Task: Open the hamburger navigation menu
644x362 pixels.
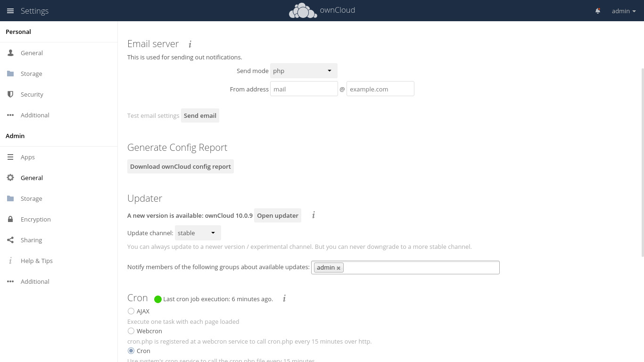Action: tap(10, 11)
